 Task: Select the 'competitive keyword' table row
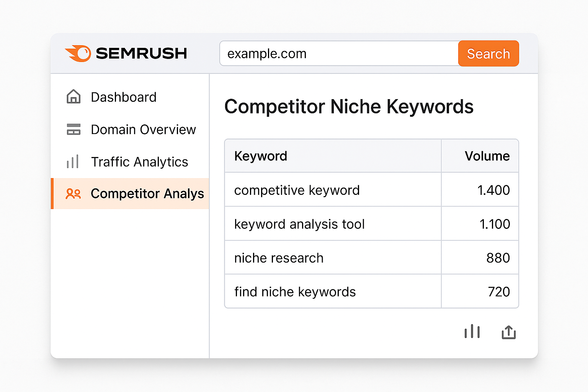333,189
